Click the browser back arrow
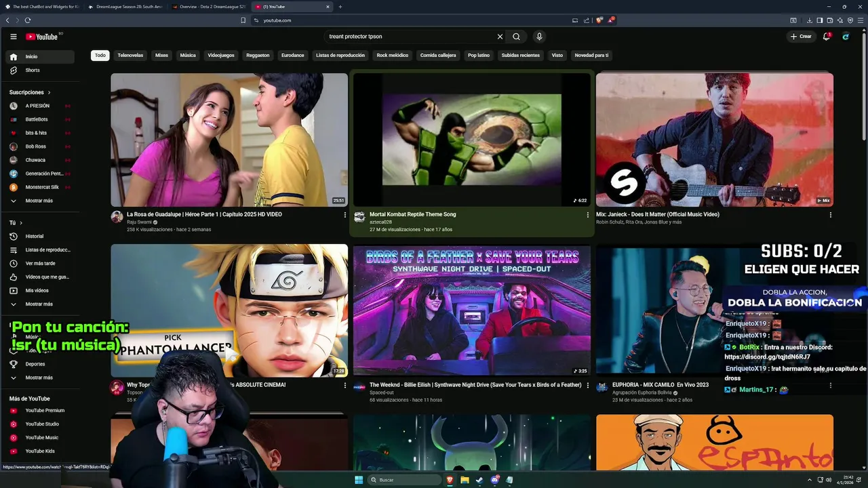This screenshot has width=868, height=488. [x=7, y=20]
